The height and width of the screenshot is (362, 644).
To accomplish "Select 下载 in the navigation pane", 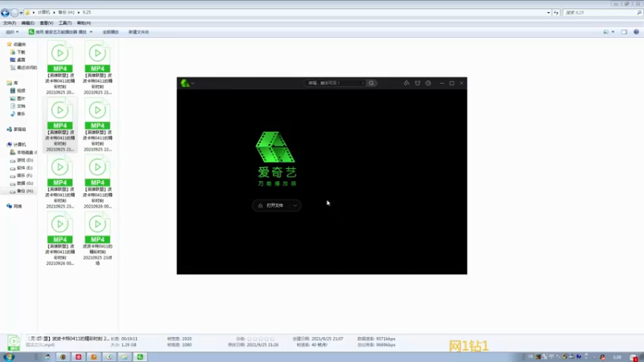I will click(x=18, y=51).
